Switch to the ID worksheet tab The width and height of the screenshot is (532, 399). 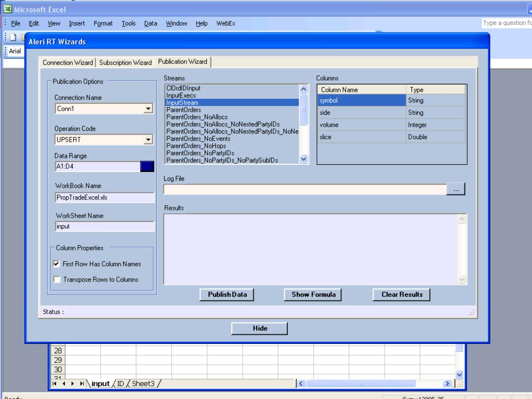(x=121, y=383)
